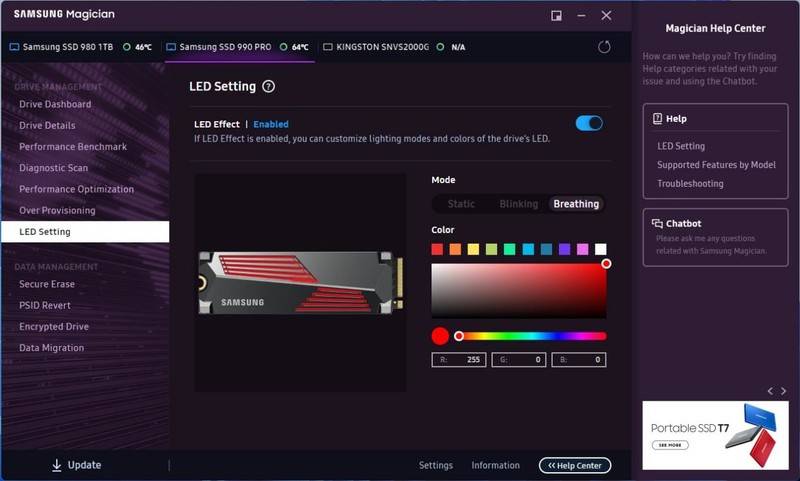Viewport: 800px width, 481px height.
Task: Click the Samsung SSD 980 1TB drive icon
Action: pos(14,47)
